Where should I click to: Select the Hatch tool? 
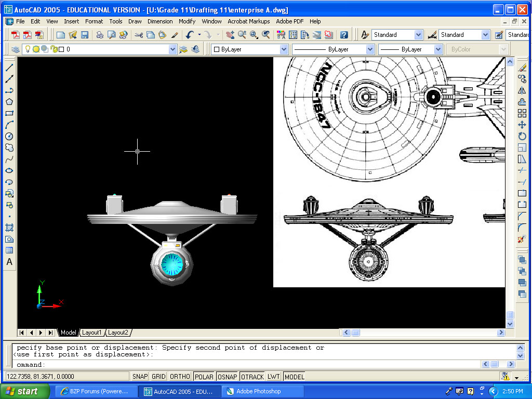pyautogui.click(x=9, y=228)
